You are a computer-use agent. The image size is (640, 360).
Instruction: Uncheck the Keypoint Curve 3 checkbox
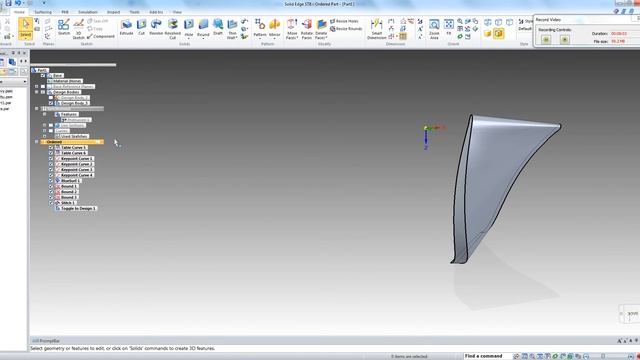click(x=51, y=169)
